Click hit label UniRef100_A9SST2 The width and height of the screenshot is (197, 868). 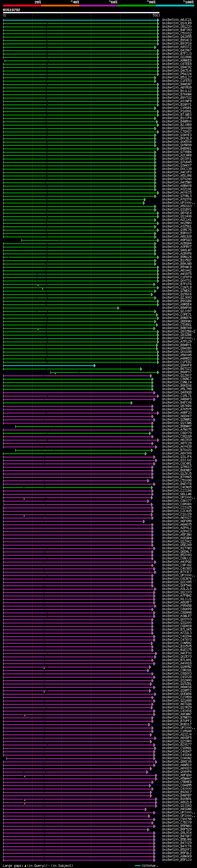[x=177, y=47]
